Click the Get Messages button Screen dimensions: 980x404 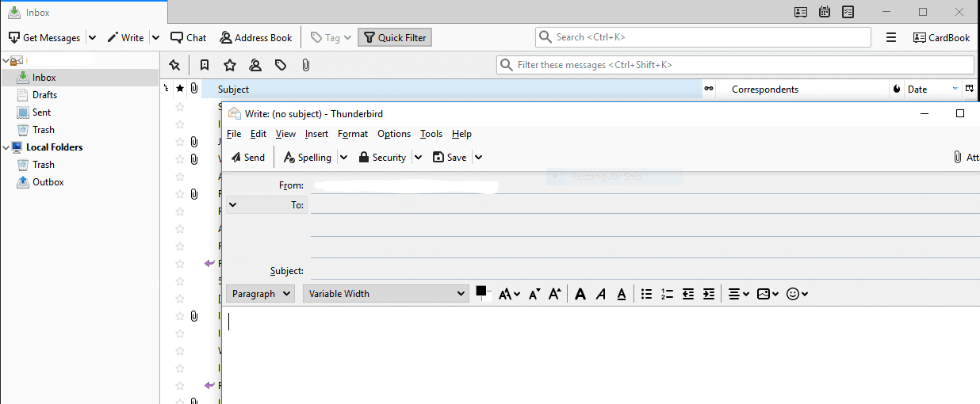coord(44,37)
